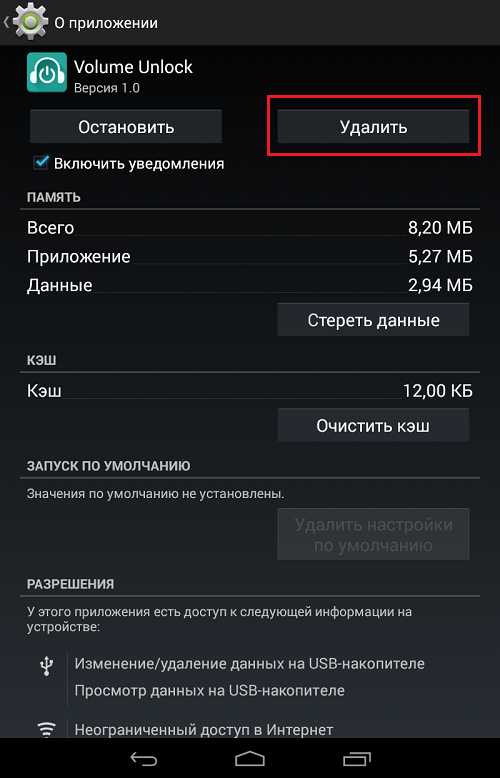
Task: Click the Стереть данные button
Action: pyautogui.click(x=373, y=320)
